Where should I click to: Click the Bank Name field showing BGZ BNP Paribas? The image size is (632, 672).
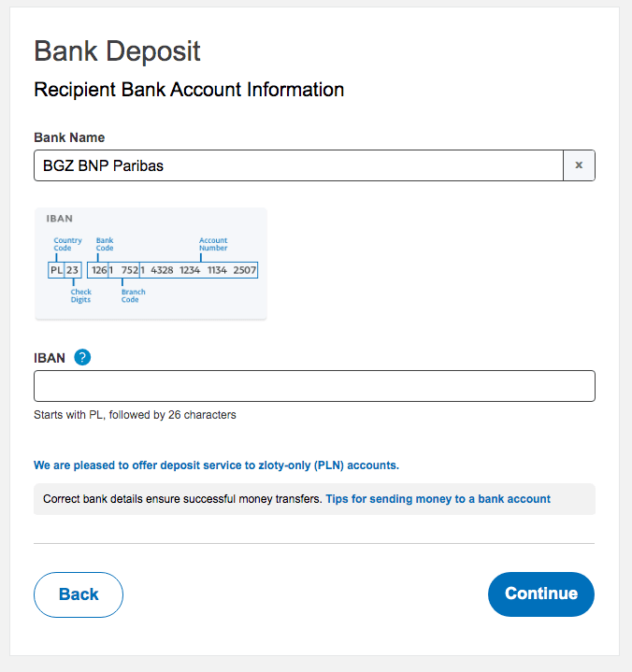(299, 165)
